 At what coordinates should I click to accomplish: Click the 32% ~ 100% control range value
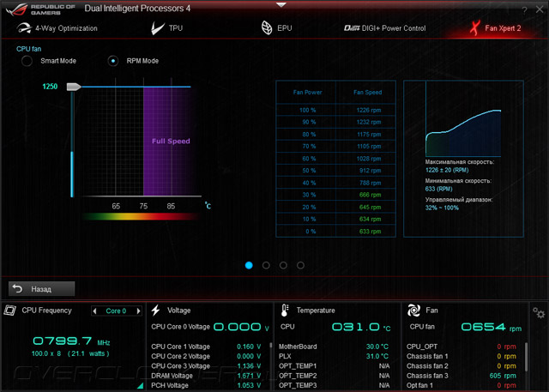442,208
